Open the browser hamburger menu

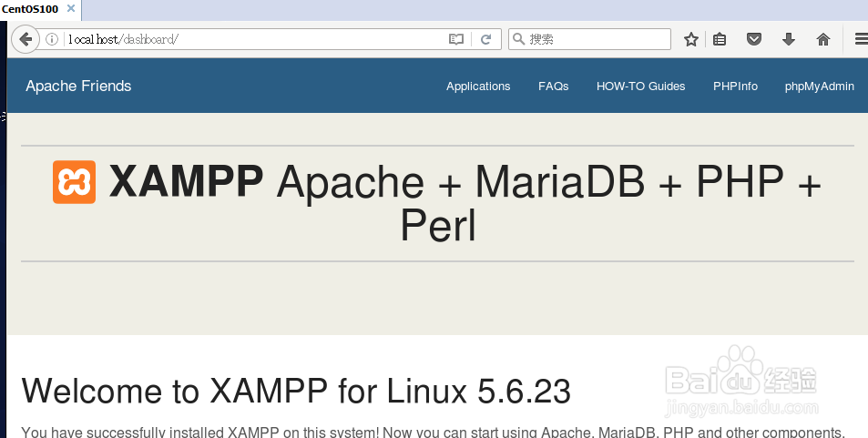click(x=861, y=39)
